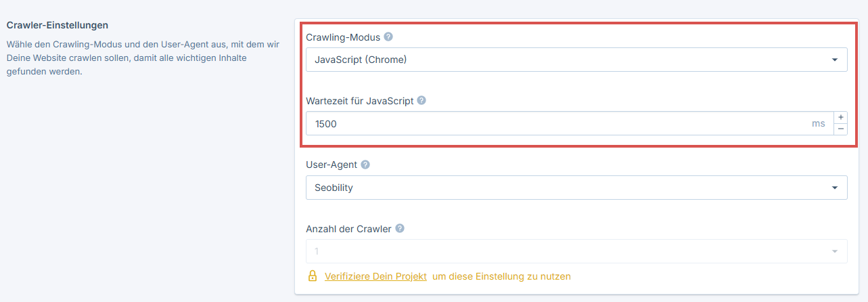The height and width of the screenshot is (302, 868).
Task: Click the disabled Anzahl der Crawler dropdown
Action: coord(568,251)
